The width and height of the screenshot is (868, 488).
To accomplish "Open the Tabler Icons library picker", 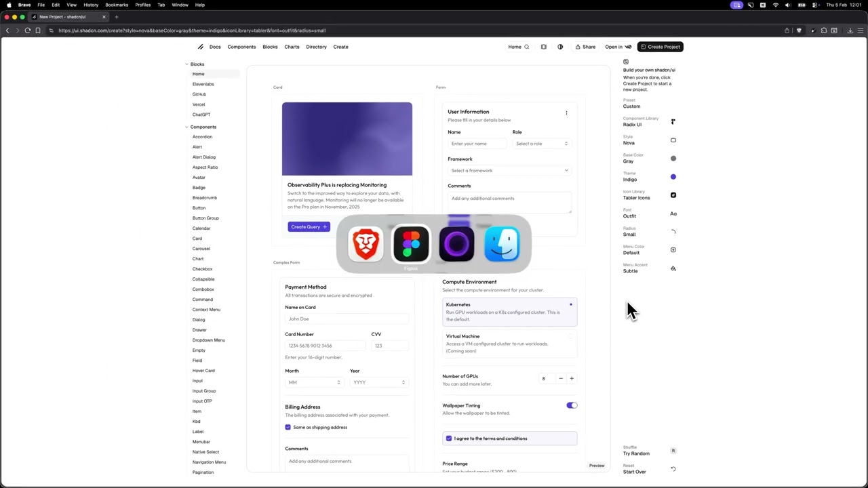I will [x=673, y=195].
